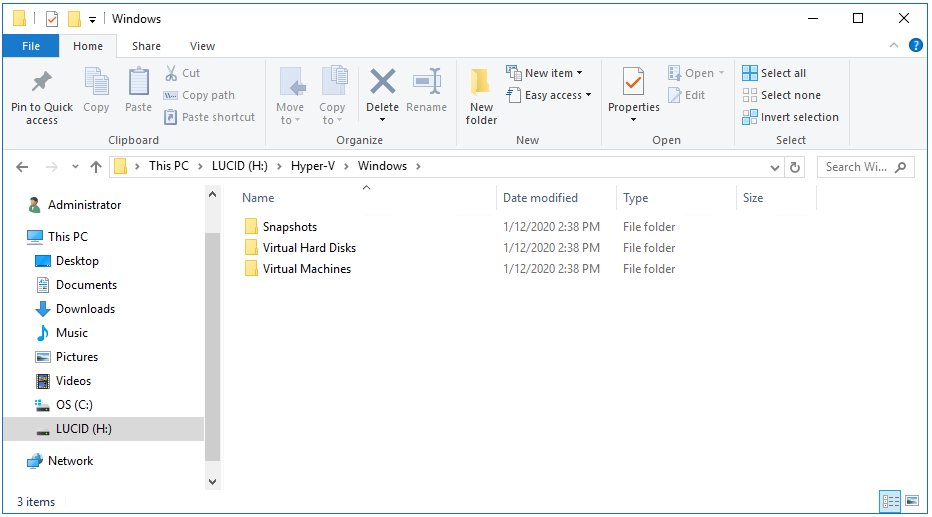The height and width of the screenshot is (517, 932).
Task: Click the Properties quick access toolbar icon
Action: click(x=52, y=19)
